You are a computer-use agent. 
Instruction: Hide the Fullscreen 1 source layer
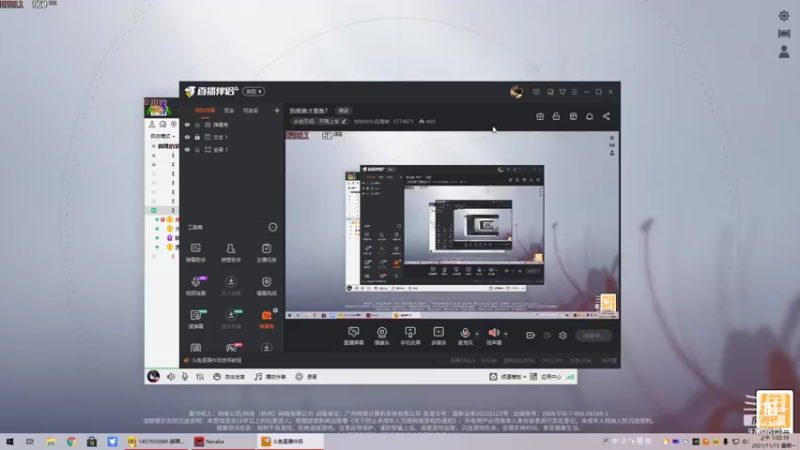coord(187,149)
